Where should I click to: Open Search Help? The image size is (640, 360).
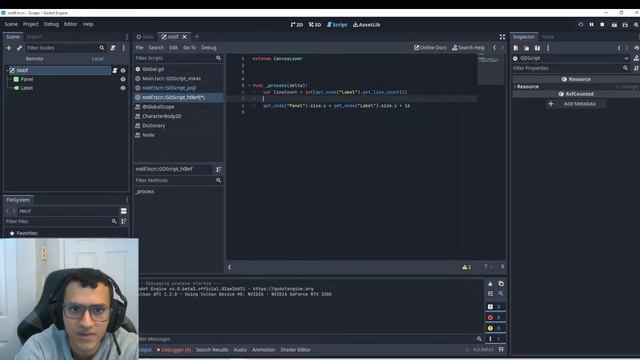(x=468, y=47)
